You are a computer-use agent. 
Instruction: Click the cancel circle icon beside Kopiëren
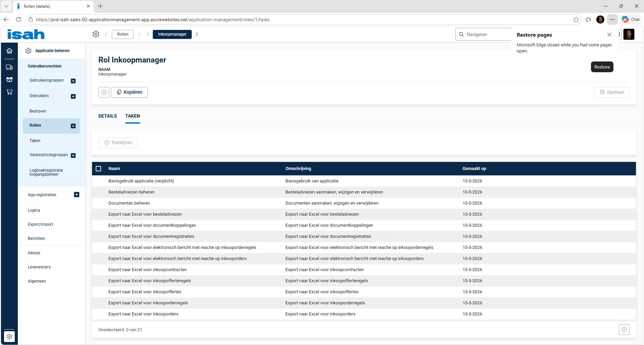(104, 92)
